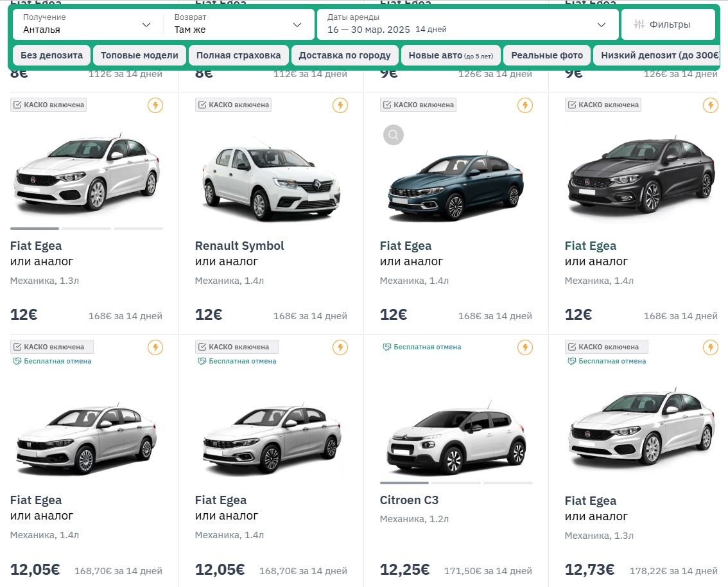Click lightning icon on Renault Symbol card

(x=340, y=105)
